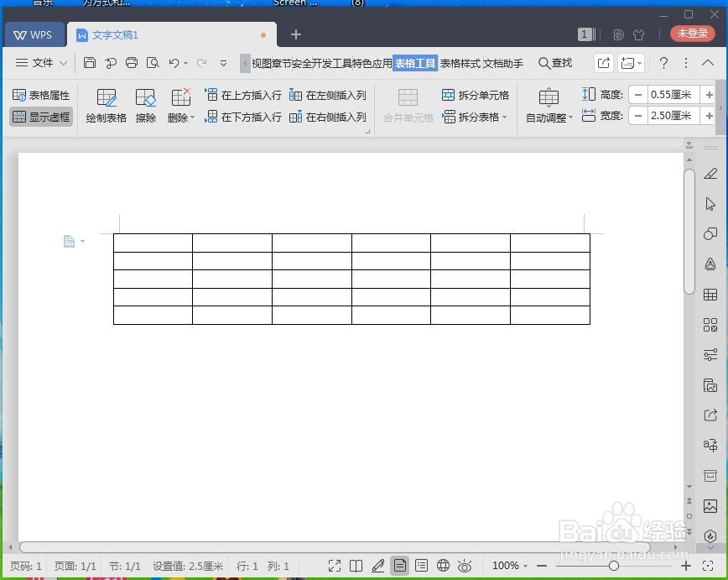
Task: Open Print Preview icon
Action: [153, 63]
